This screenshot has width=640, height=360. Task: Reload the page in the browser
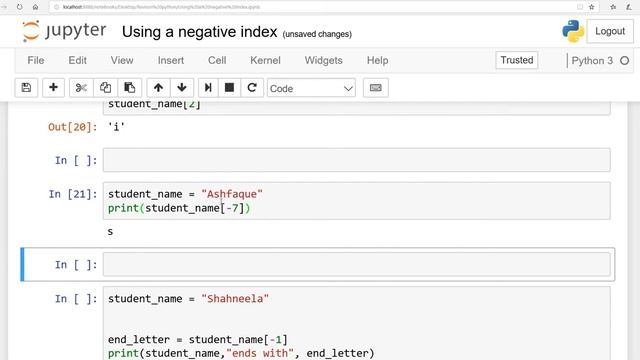pyautogui.click(x=20, y=7)
